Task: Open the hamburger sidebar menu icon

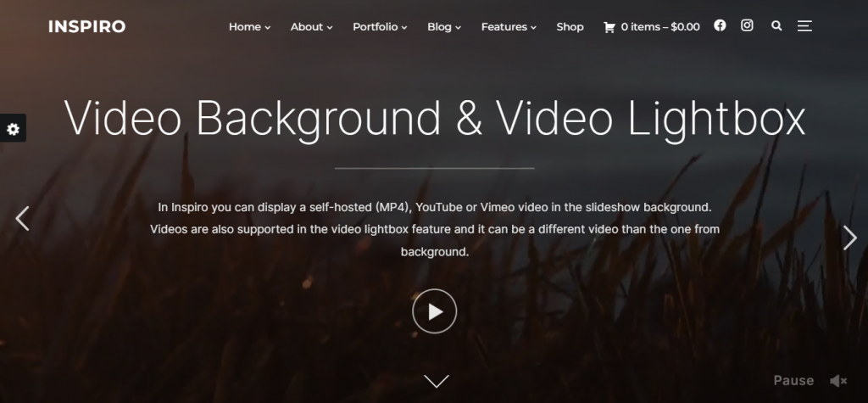Action: pos(804,26)
